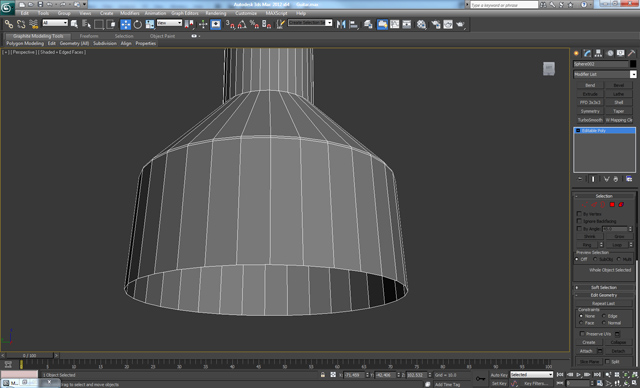Screen dimensions: 640x388
Task: Open quick access toolbar dropdown arrow
Action: click(84, 4)
